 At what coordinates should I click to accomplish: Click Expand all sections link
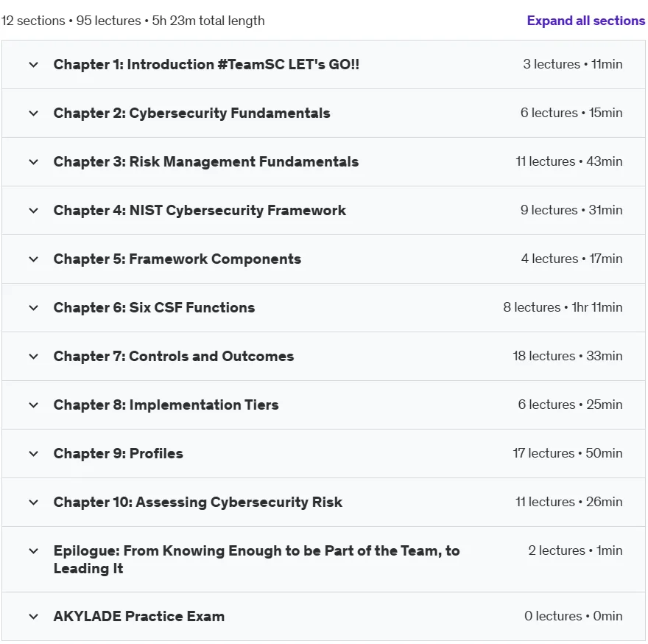click(585, 21)
